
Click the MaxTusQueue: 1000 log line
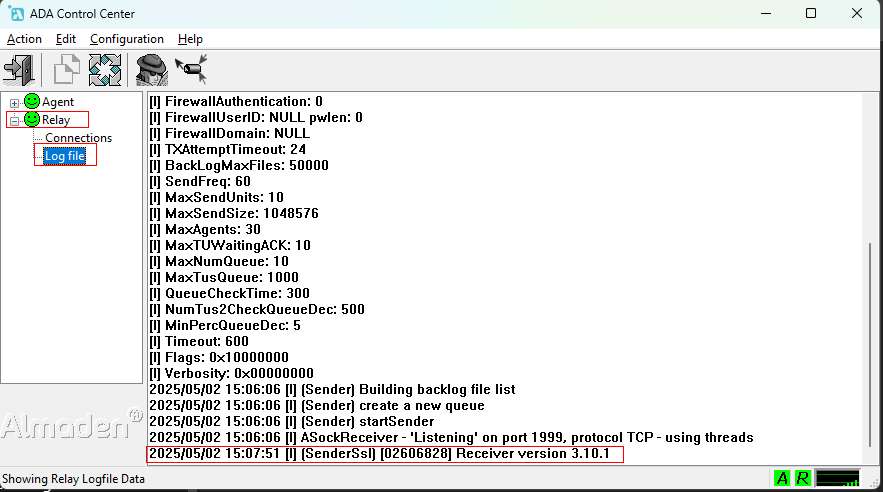coord(224,277)
